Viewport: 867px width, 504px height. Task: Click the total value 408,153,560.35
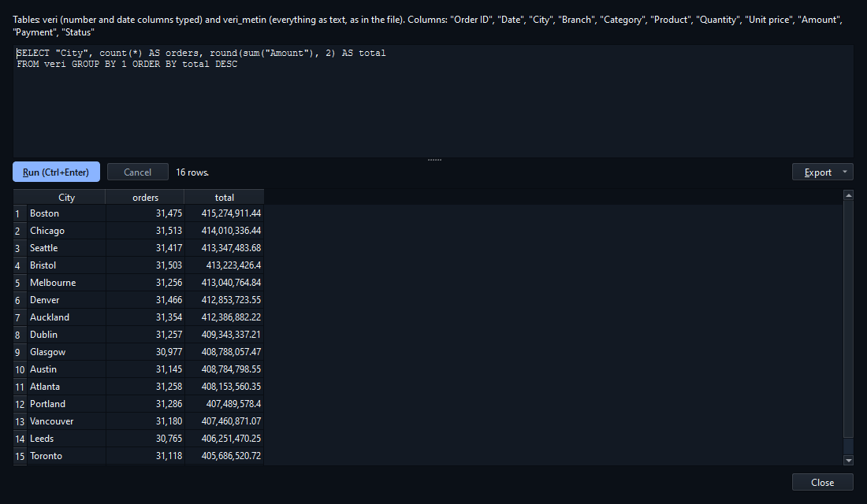[x=224, y=387]
